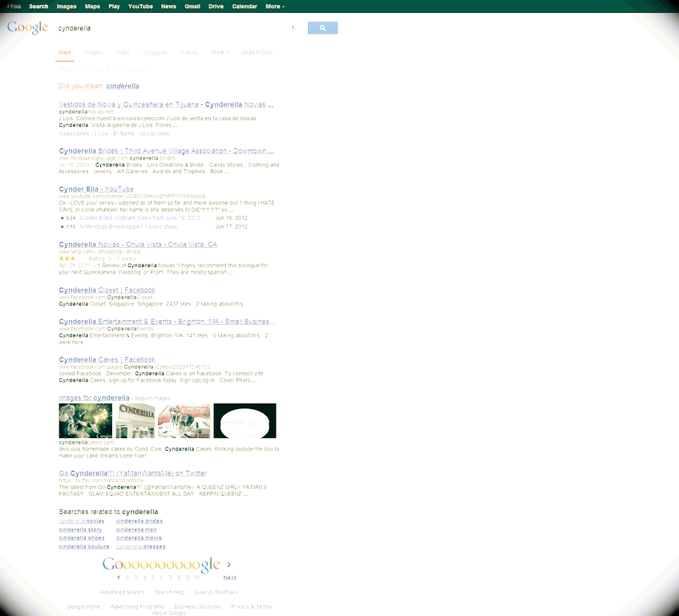The image size is (679, 616).
Task: Go to results page 2
Action: [127, 577]
